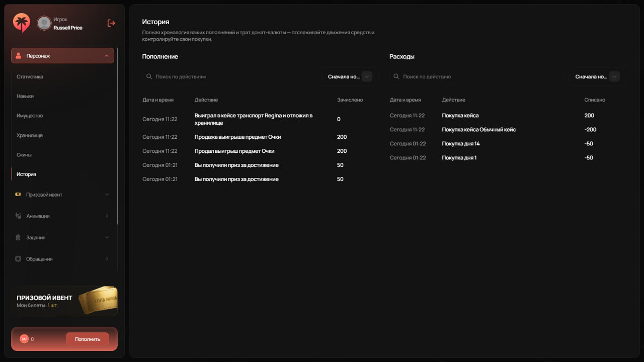Click the palm tree logo icon
This screenshot has height=362, width=644.
[22, 23]
